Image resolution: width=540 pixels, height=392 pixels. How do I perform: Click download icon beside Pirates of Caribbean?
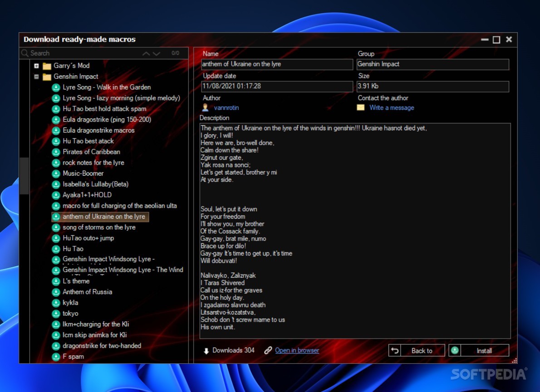(x=56, y=152)
